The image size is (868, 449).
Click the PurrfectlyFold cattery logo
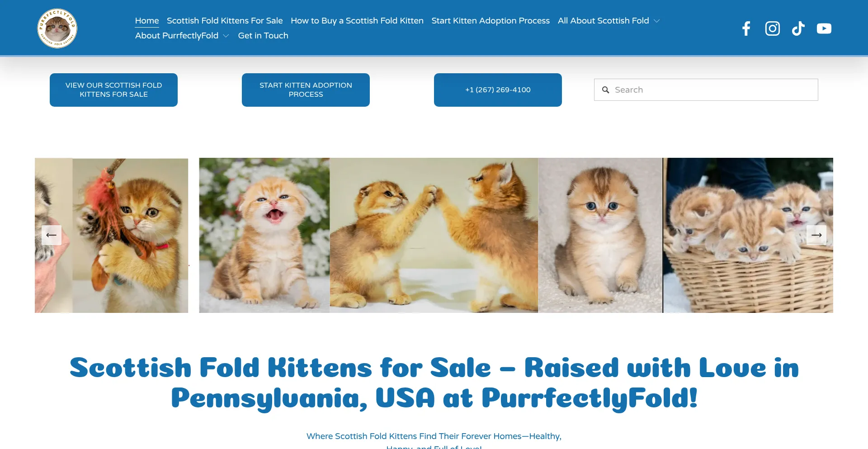coord(57,28)
